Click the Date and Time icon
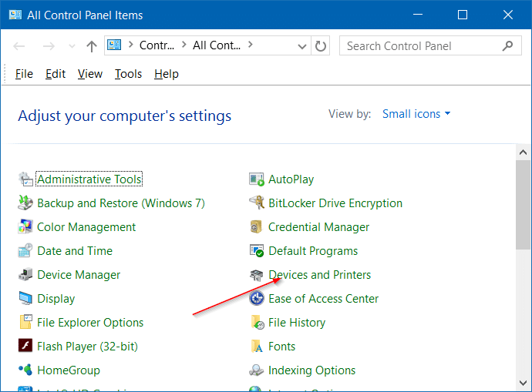This screenshot has width=532, height=392. tap(25, 251)
